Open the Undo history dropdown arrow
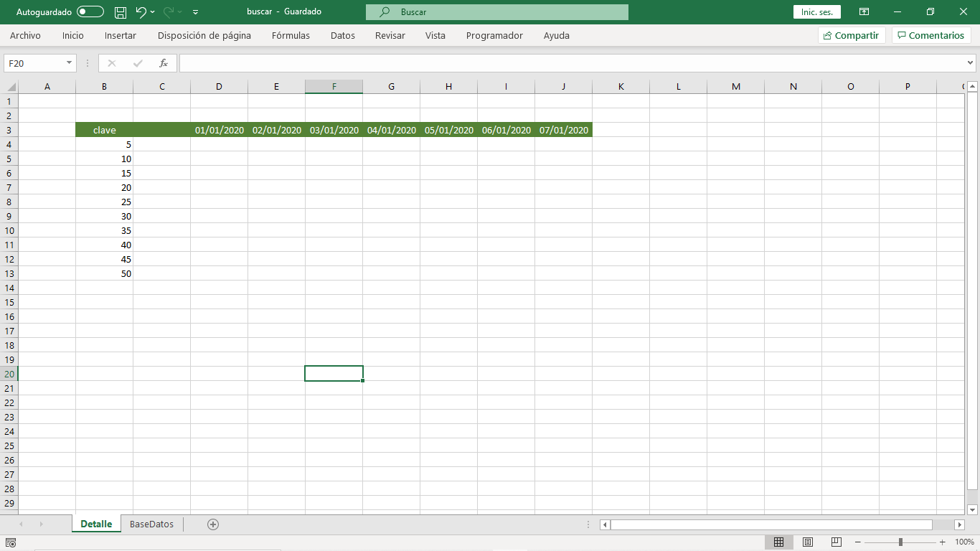 click(x=153, y=12)
